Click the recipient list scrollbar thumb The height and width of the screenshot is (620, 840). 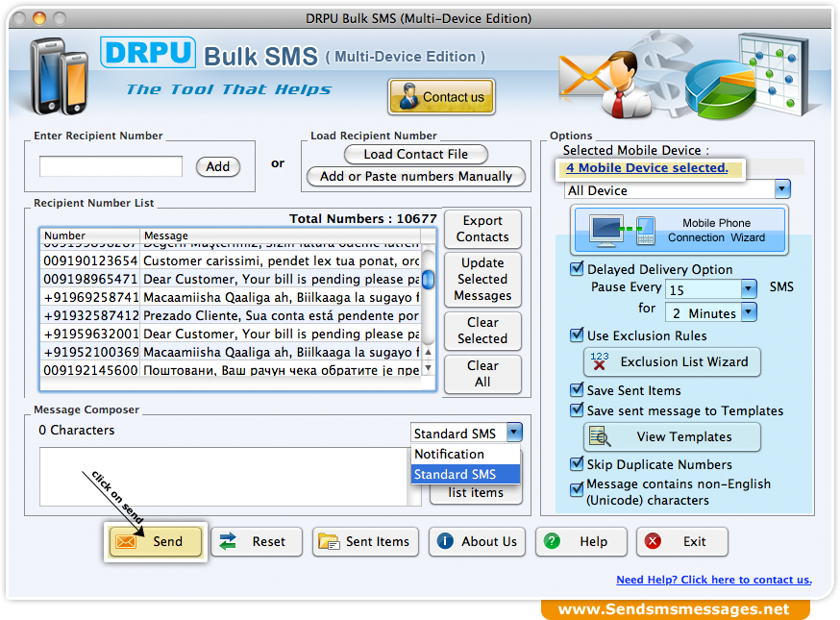click(x=428, y=279)
